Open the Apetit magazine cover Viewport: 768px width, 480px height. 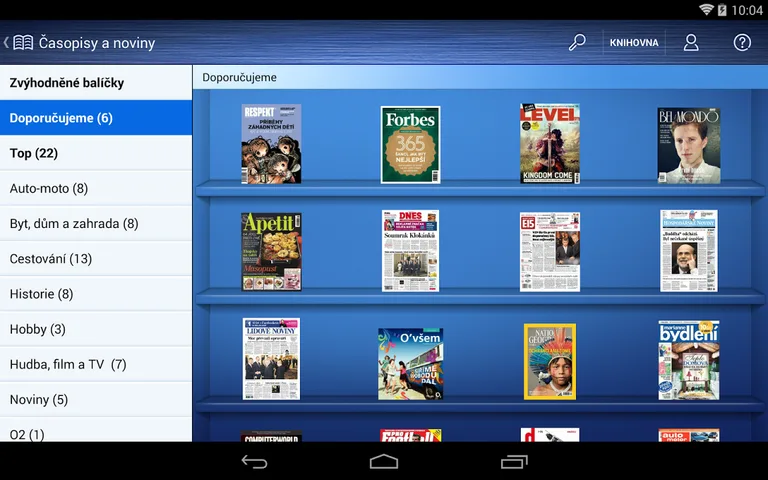point(271,252)
